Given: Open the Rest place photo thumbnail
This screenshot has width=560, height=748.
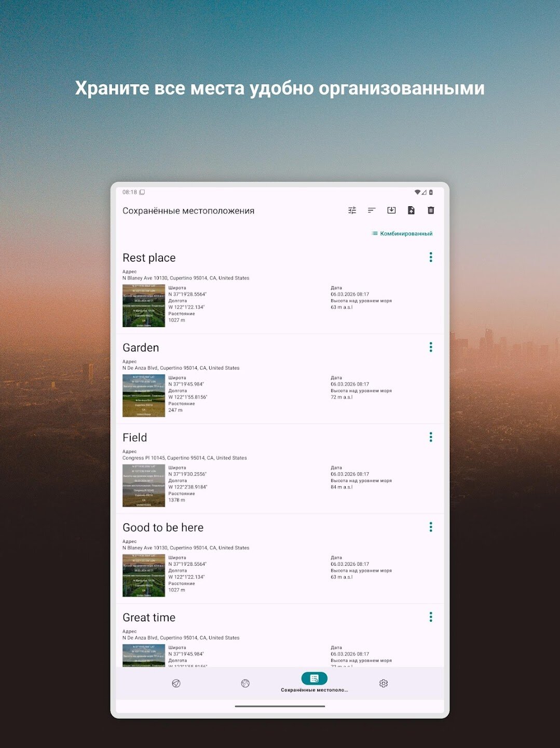Looking at the screenshot, I should (x=144, y=305).
